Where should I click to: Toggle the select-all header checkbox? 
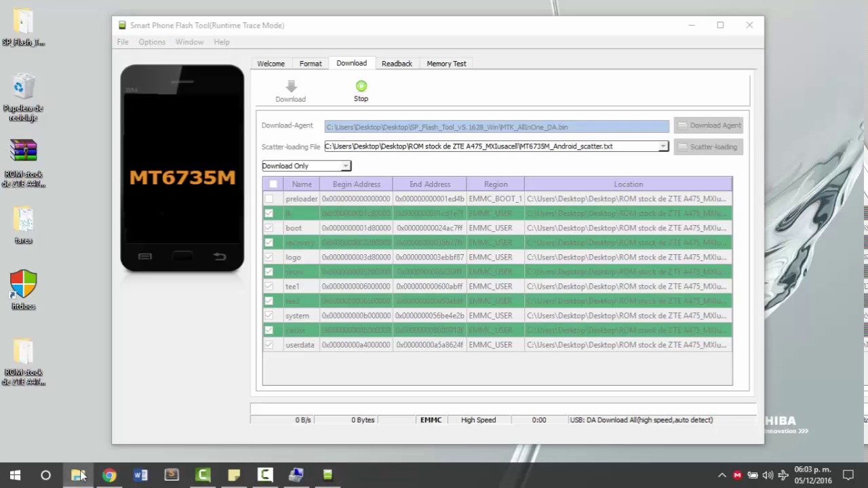coord(273,184)
